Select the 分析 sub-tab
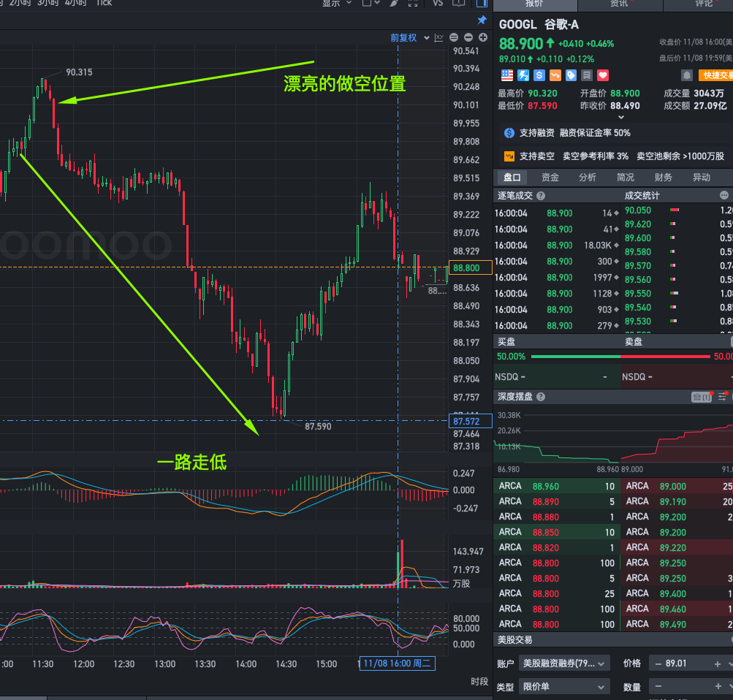Image resolution: width=733 pixels, height=700 pixels. tap(588, 178)
